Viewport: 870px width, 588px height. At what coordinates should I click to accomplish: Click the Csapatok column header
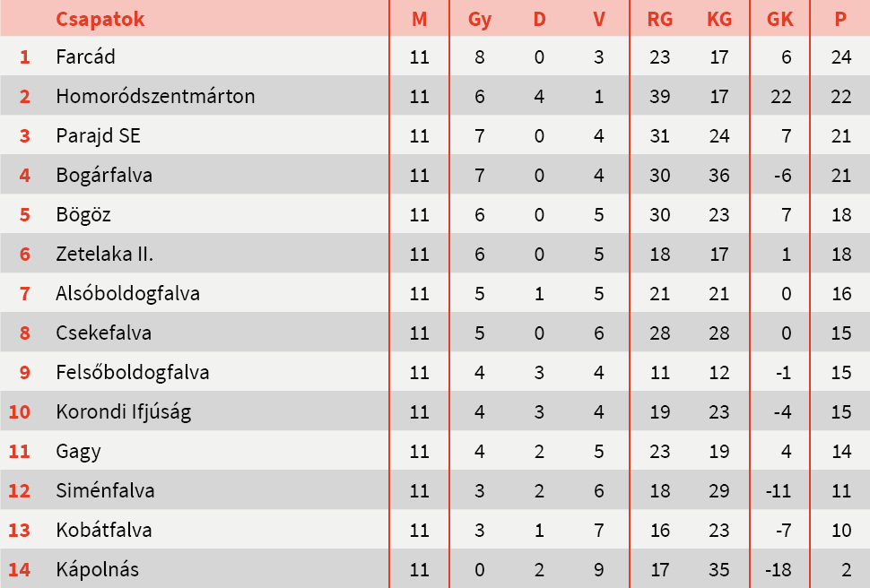point(100,19)
